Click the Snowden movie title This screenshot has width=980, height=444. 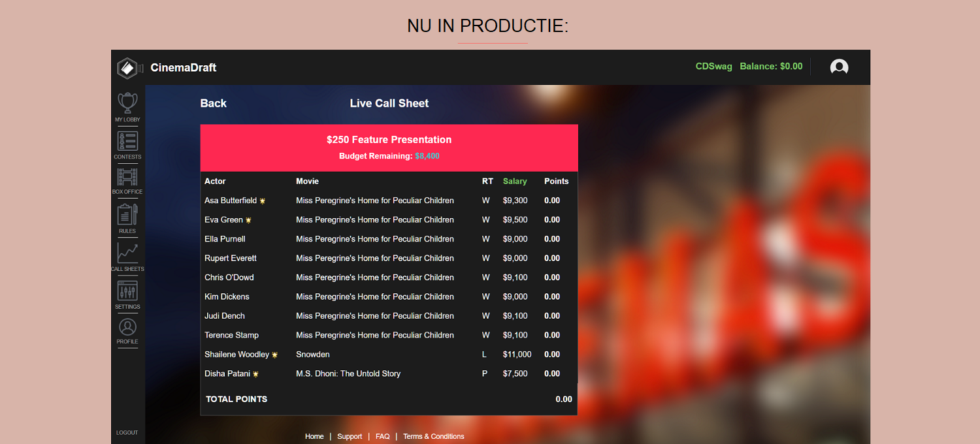[313, 355]
